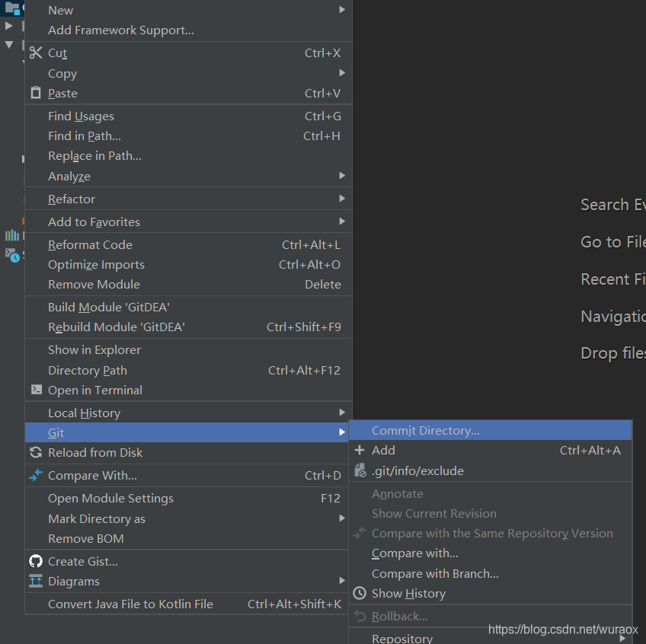Expand the Copy submenu arrow
This screenshot has height=644, width=646.
(342, 73)
